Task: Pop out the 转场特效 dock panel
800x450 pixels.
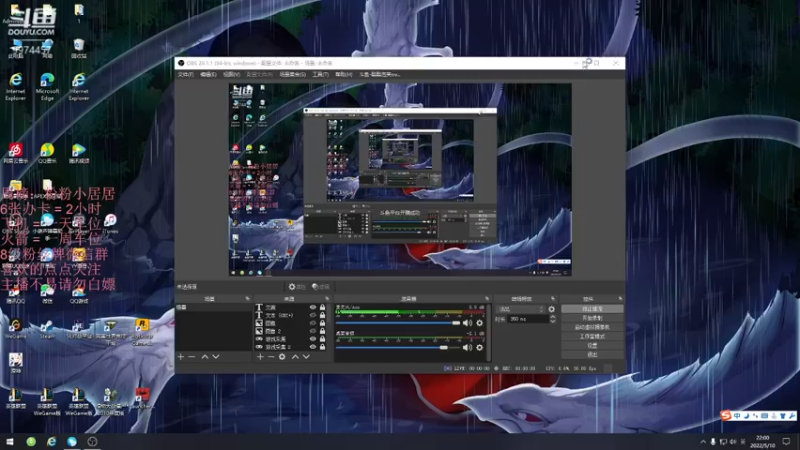Action: 553,298
